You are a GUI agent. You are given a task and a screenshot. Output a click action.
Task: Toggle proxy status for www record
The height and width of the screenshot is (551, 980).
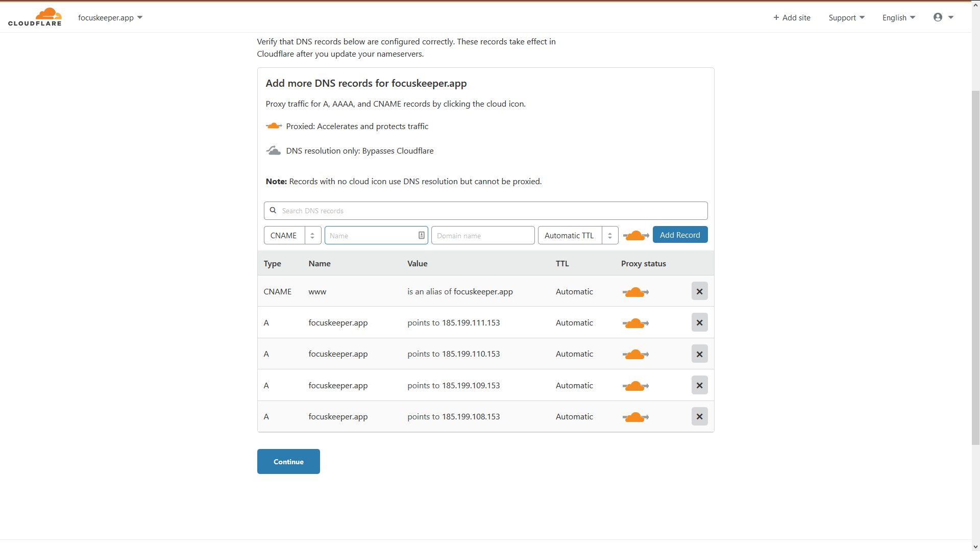click(x=635, y=292)
